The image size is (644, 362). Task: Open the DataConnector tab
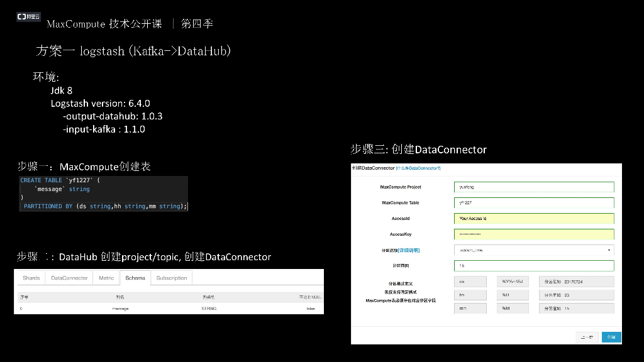(x=69, y=278)
